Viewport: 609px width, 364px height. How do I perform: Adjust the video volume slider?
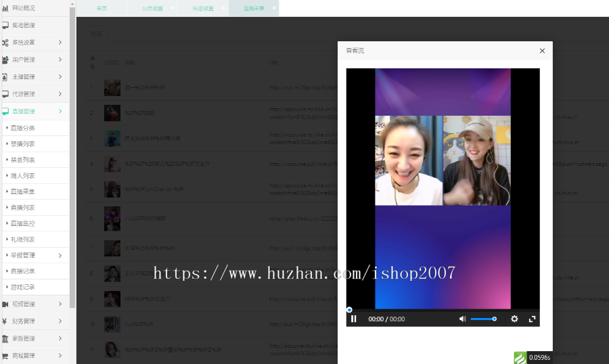(x=483, y=319)
